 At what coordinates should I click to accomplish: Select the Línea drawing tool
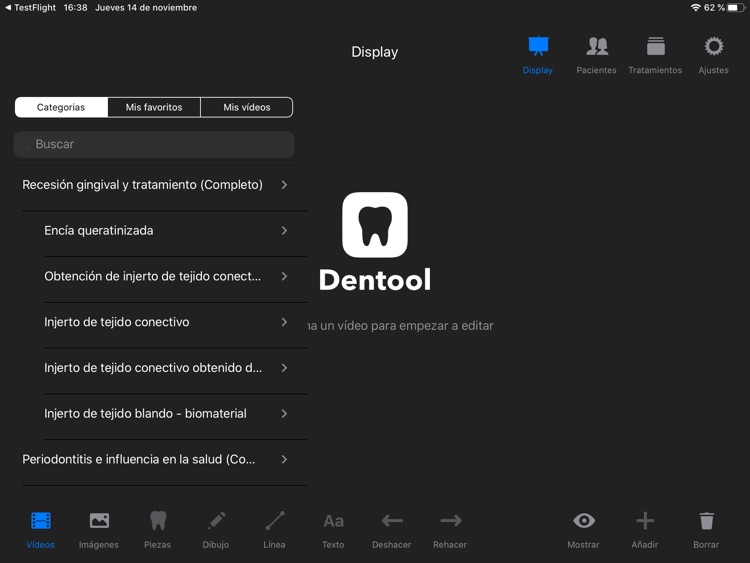[275, 520]
